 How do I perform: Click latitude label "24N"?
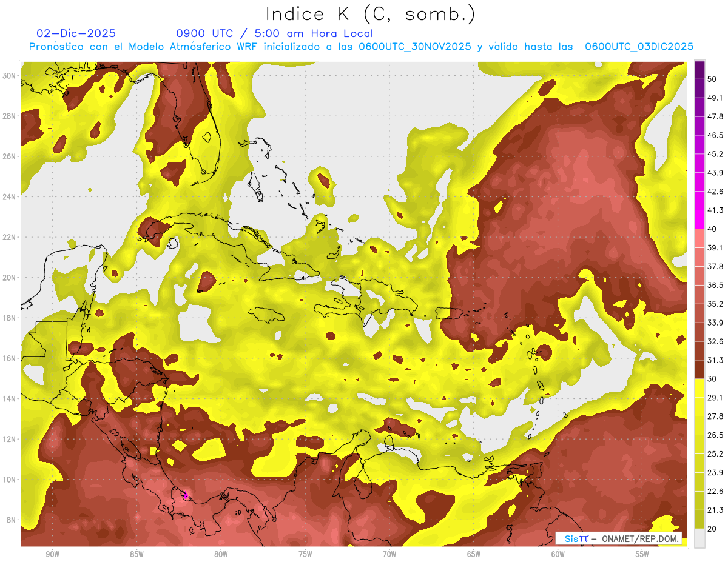click(x=9, y=196)
